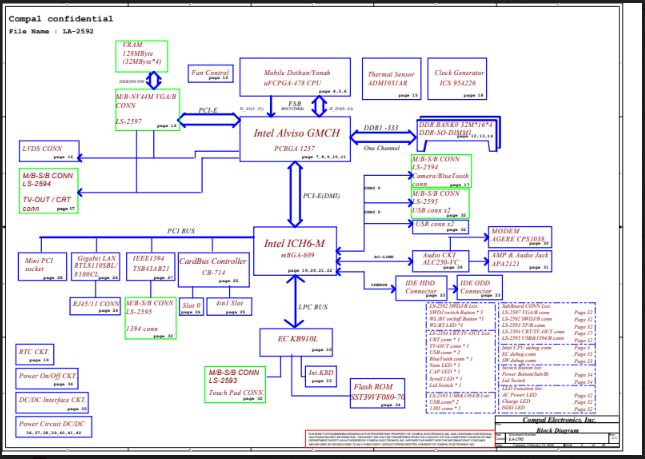Click the Power On/Off CKT. block
Image resolution: width=645 pixels, height=459 pixels.
47,378
